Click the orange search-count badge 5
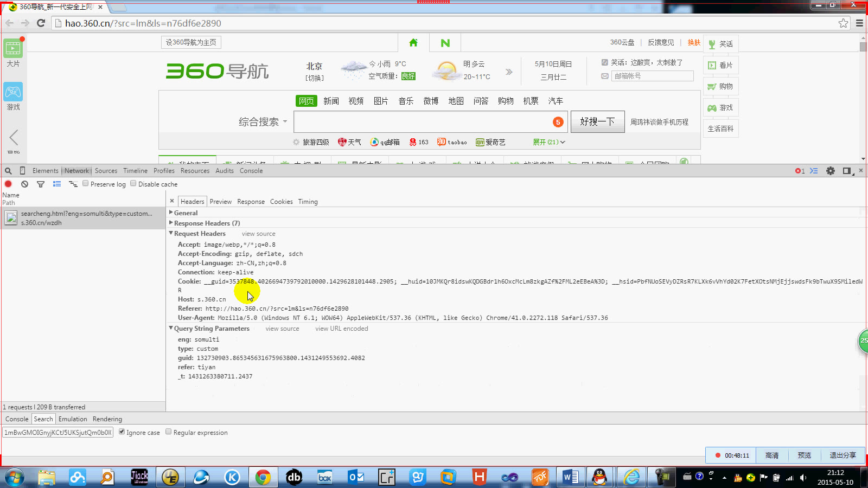Viewport: 868px width, 488px height. [x=558, y=122]
